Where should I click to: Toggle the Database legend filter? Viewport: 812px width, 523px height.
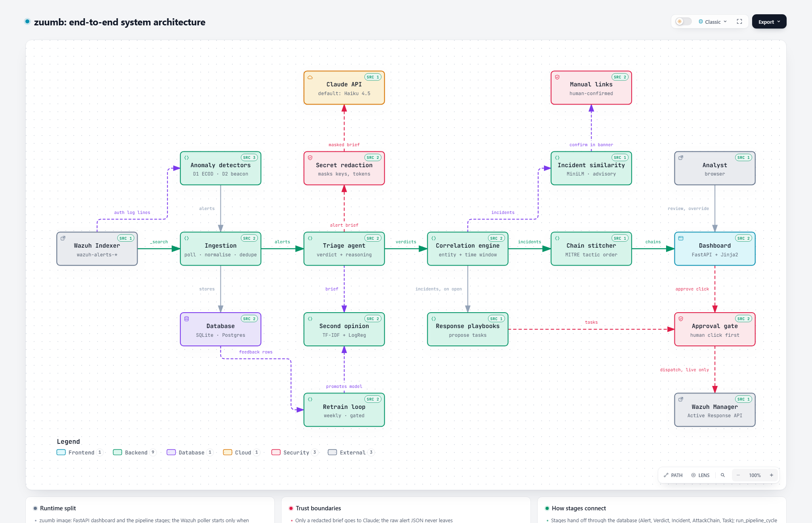pyautogui.click(x=190, y=452)
